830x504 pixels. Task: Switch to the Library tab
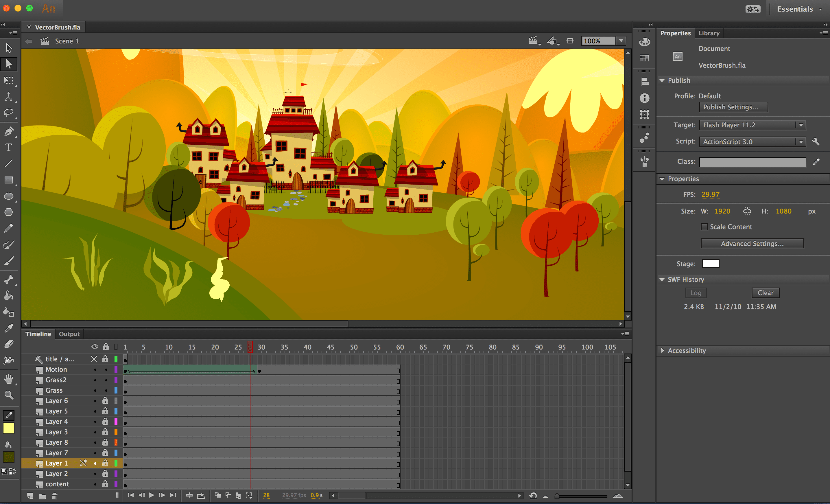(x=709, y=33)
